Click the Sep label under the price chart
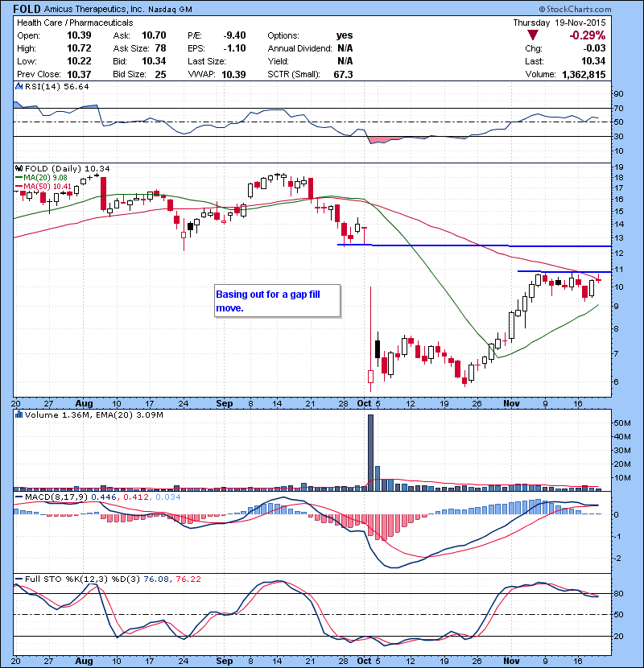Screen dimensions: 644x668 tap(224, 403)
